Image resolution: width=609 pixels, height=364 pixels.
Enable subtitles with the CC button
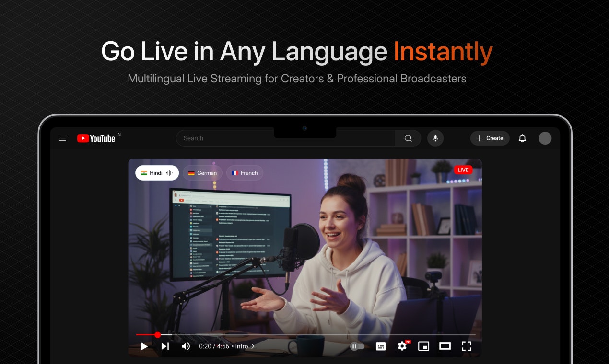point(380,346)
